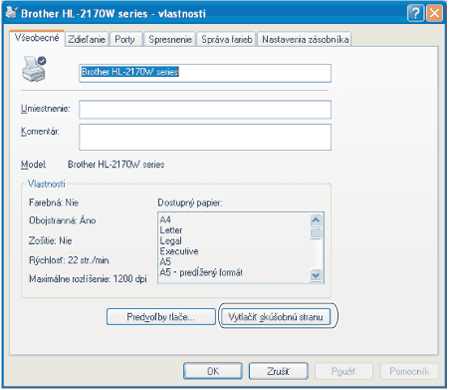
Task: Click the model value 'Brother HL-2170W series'
Action: 116,164
